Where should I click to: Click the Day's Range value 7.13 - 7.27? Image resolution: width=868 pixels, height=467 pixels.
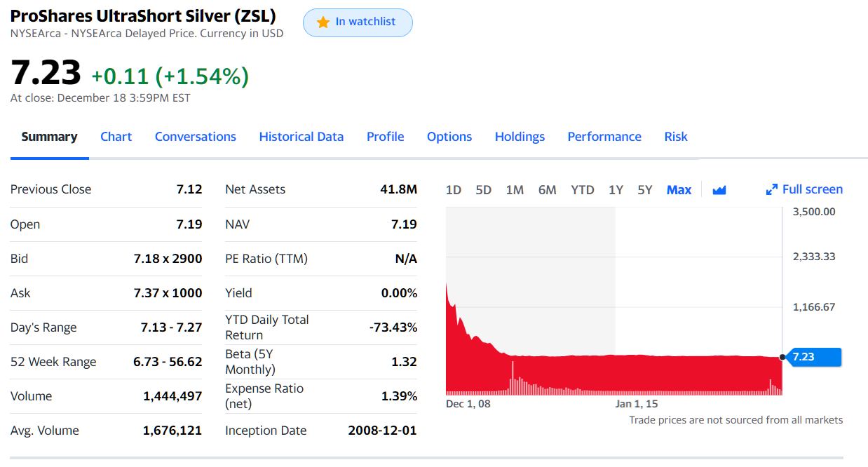[172, 327]
